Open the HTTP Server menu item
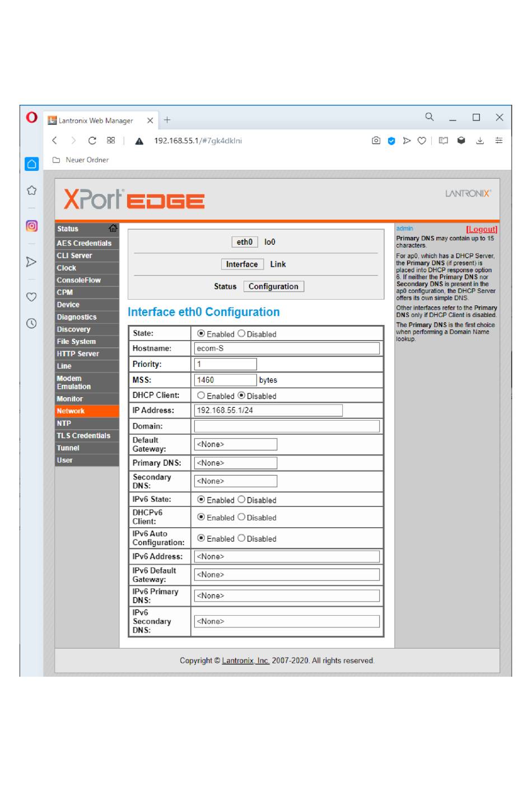This screenshot has height=791, width=532. click(87, 353)
